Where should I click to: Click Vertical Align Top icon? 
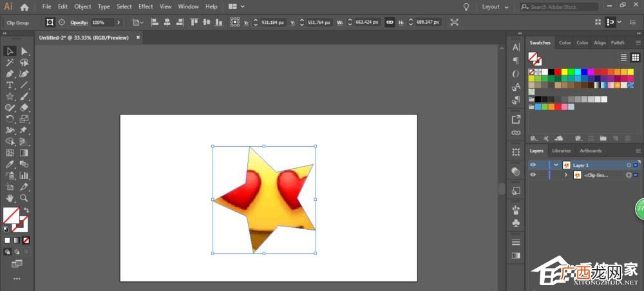(194, 23)
